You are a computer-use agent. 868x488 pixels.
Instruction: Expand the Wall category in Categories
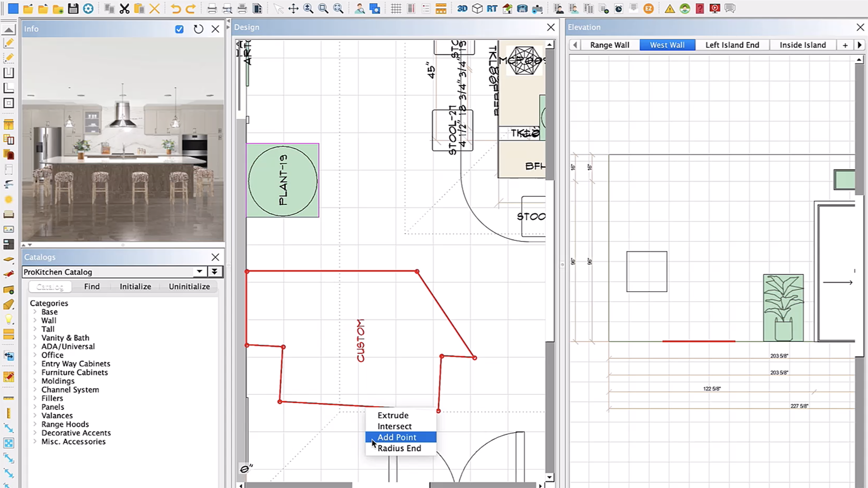[x=36, y=320]
